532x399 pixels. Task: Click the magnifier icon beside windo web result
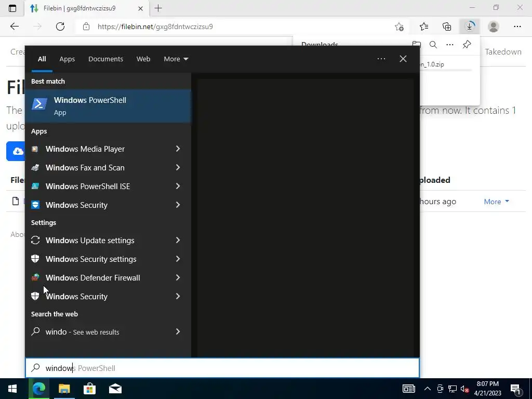pos(35,331)
